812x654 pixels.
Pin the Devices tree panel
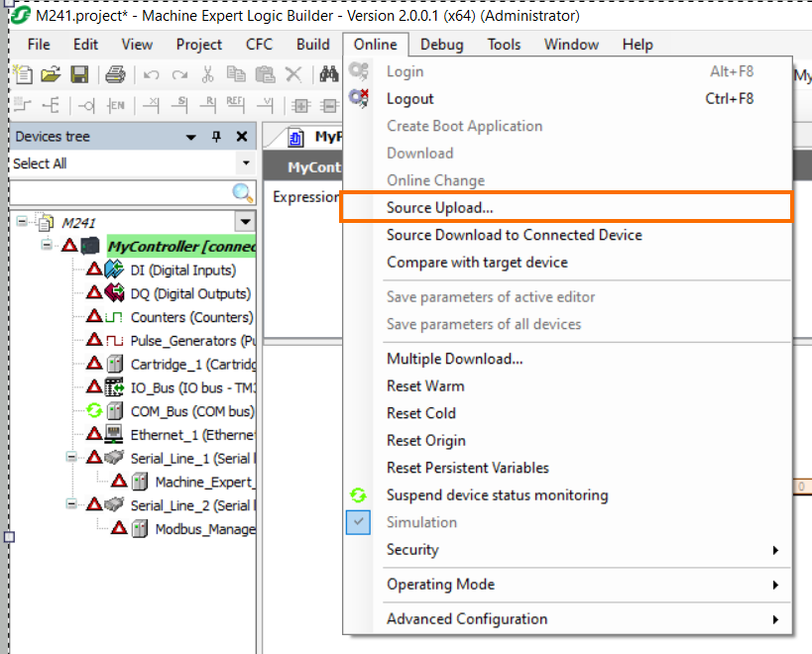[x=217, y=137]
